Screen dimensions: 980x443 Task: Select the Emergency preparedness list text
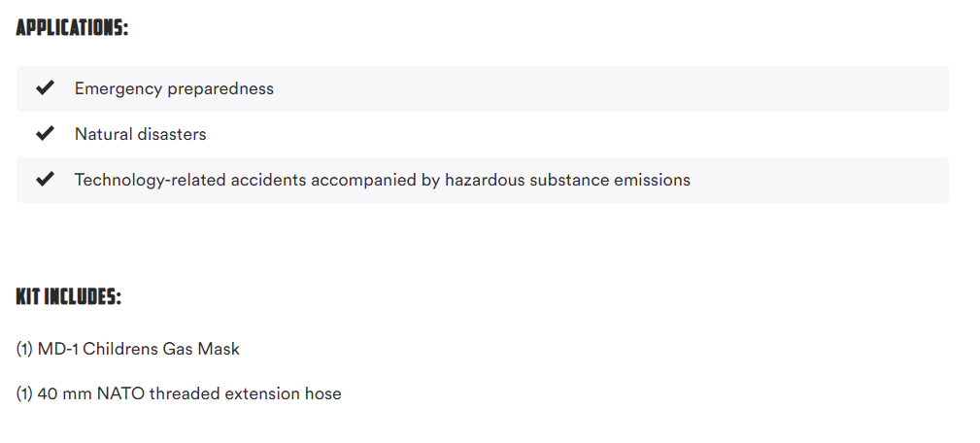(x=174, y=88)
